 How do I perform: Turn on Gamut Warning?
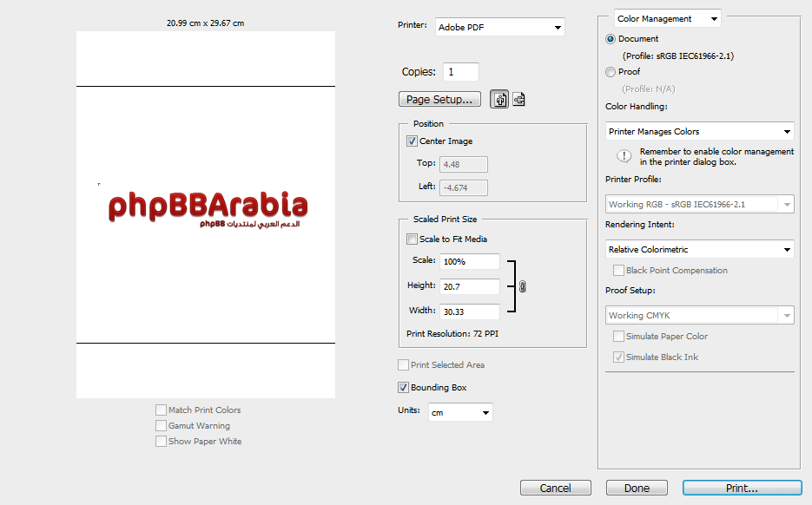[161, 426]
